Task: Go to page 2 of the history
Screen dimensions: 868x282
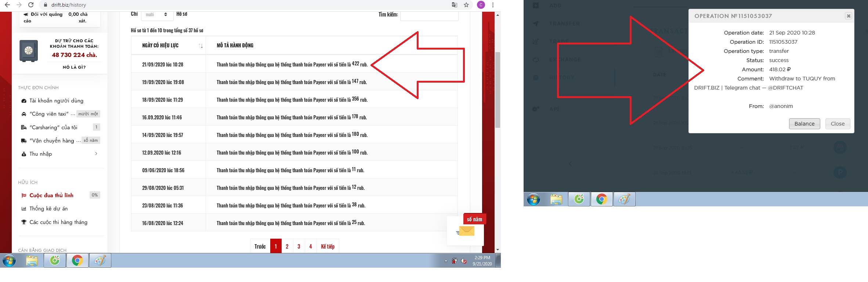Action: [287, 246]
